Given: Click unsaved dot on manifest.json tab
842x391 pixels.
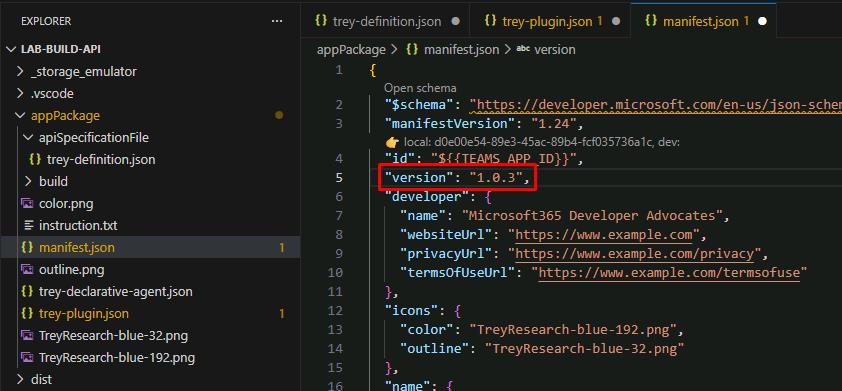Looking at the screenshot, I should point(762,21).
